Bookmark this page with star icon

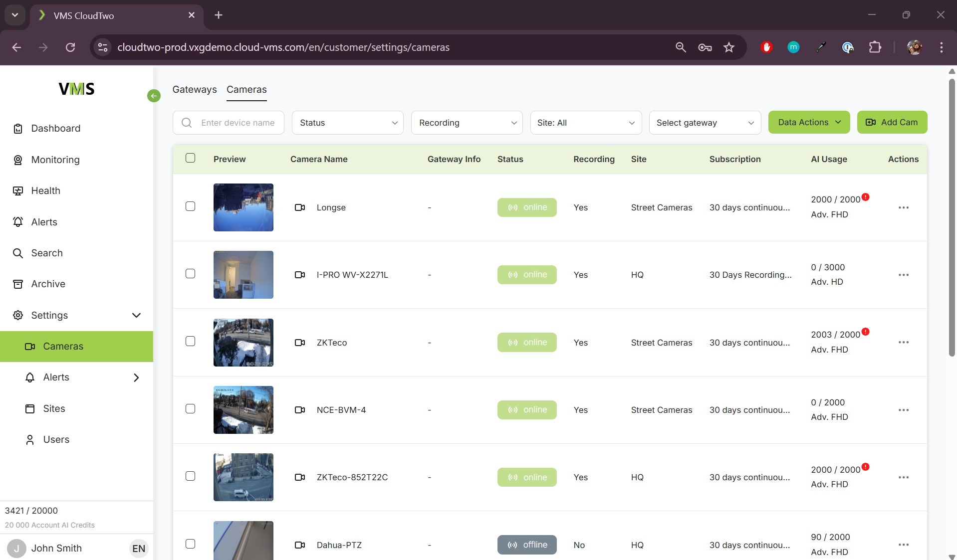[729, 47]
